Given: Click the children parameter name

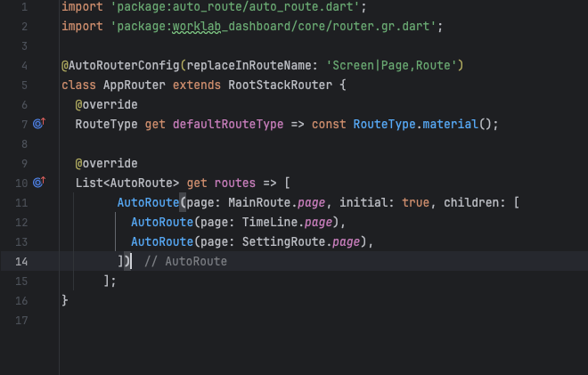Looking at the screenshot, I should pyautogui.click(x=471, y=203).
